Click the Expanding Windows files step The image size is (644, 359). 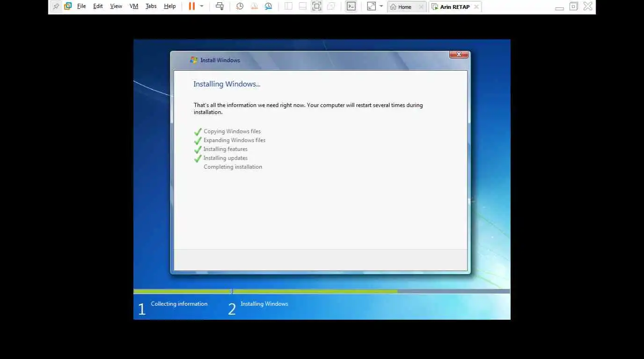coord(234,140)
